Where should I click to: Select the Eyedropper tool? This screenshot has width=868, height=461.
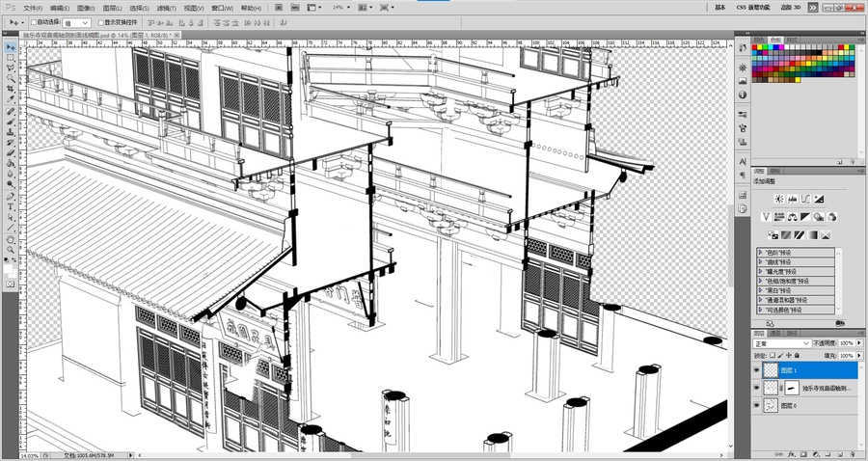click(11, 99)
